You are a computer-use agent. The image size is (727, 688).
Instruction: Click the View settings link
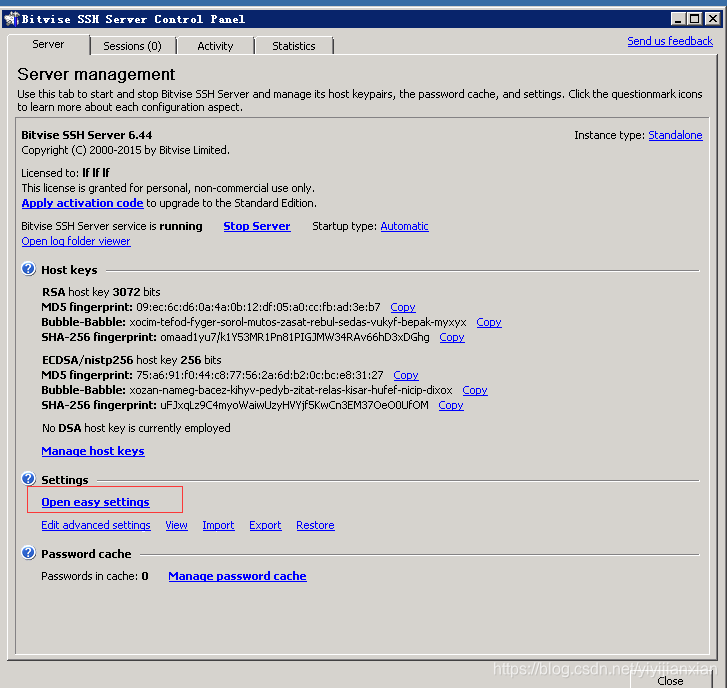[176, 525]
